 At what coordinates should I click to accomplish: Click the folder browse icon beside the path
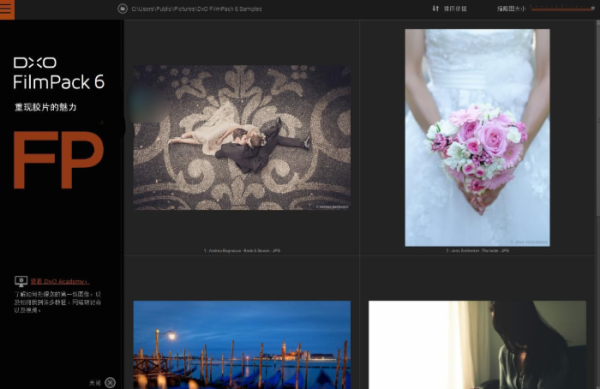pos(122,8)
